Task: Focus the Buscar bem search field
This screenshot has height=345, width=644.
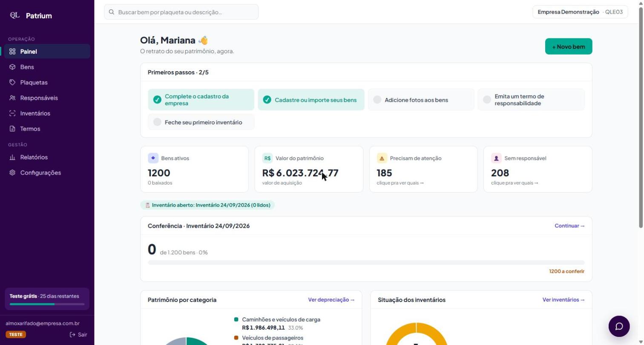Action: 181,12
